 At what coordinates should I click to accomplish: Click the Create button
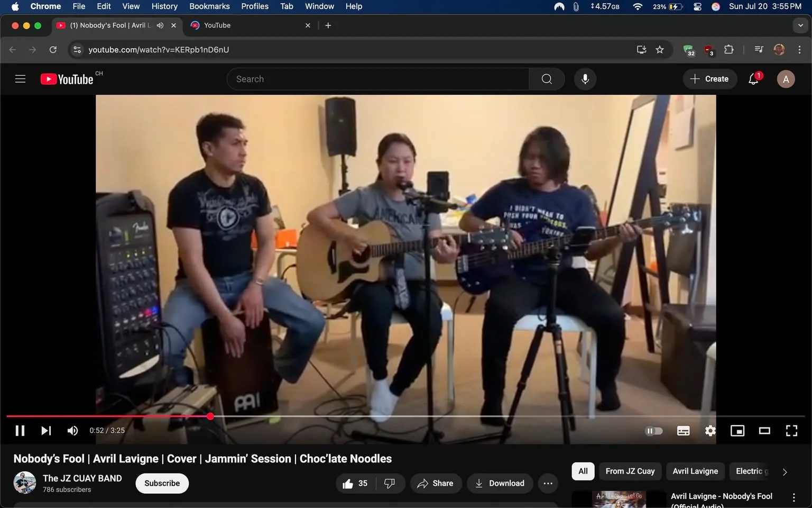click(x=709, y=79)
